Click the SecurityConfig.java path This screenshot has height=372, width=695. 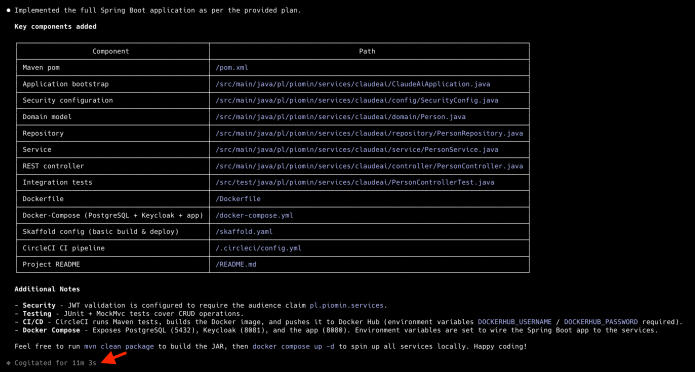(x=356, y=100)
